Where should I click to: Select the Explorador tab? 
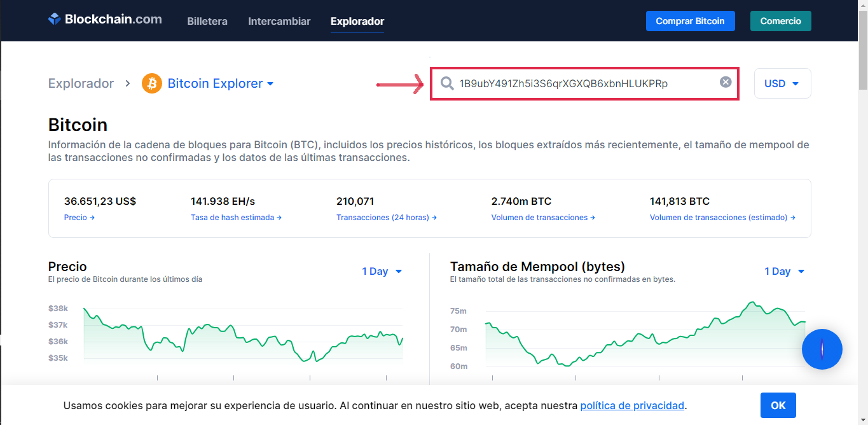357,21
